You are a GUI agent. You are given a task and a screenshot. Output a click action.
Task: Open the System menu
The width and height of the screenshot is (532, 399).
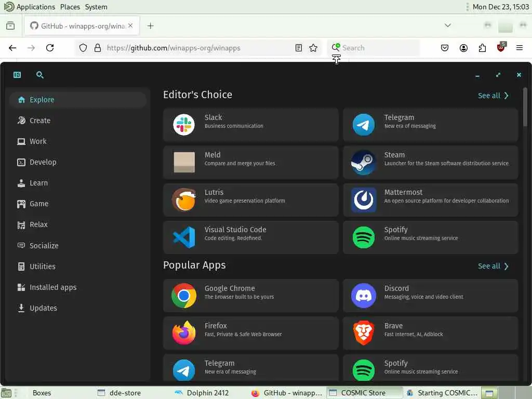[x=96, y=7]
